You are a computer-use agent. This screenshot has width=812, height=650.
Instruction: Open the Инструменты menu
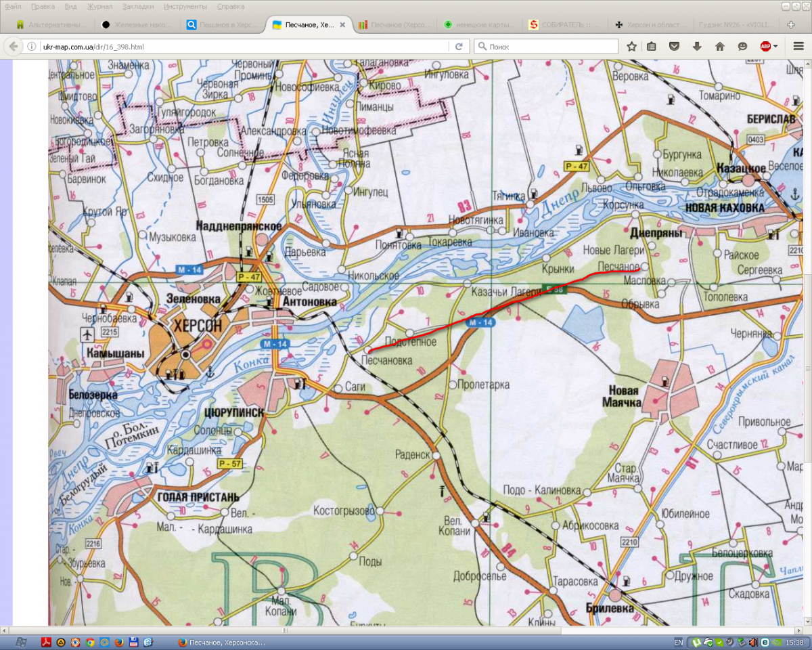click(x=185, y=6)
